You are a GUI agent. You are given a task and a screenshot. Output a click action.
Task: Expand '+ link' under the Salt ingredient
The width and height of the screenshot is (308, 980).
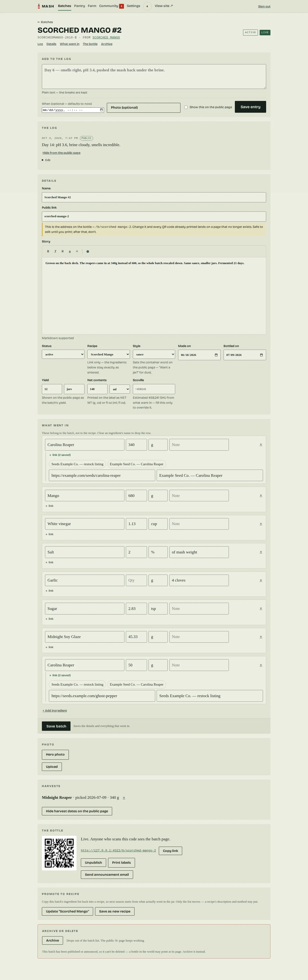pyautogui.click(x=50, y=562)
